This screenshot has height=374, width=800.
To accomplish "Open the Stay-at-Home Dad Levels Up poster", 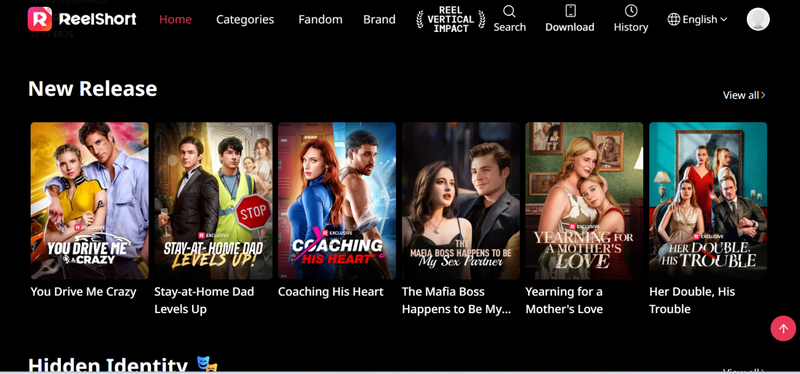I will click(x=213, y=201).
